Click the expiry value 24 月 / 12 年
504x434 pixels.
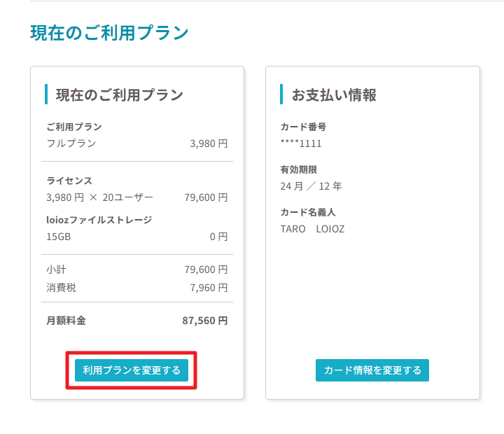pos(311,186)
